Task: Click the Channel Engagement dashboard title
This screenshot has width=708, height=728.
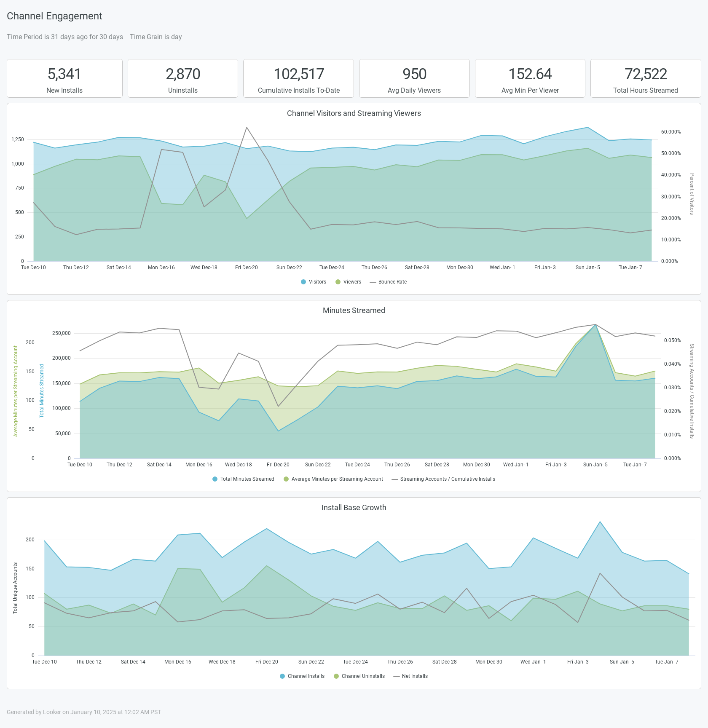Action: click(x=54, y=16)
